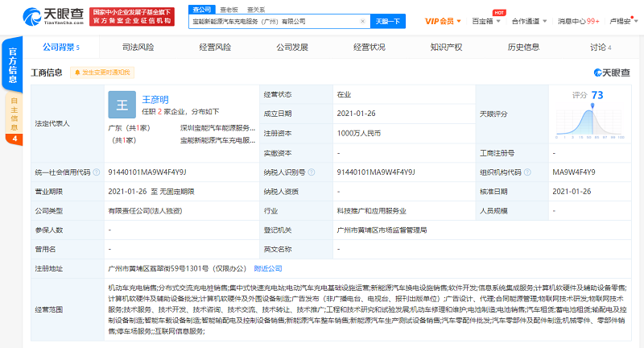This screenshot has width=644, height=348.
Task: Switch to the 知识产权 tab
Action: tap(446, 48)
